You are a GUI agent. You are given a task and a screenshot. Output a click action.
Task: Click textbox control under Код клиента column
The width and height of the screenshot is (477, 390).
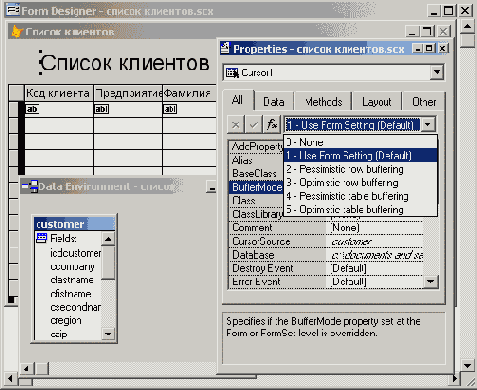32,109
